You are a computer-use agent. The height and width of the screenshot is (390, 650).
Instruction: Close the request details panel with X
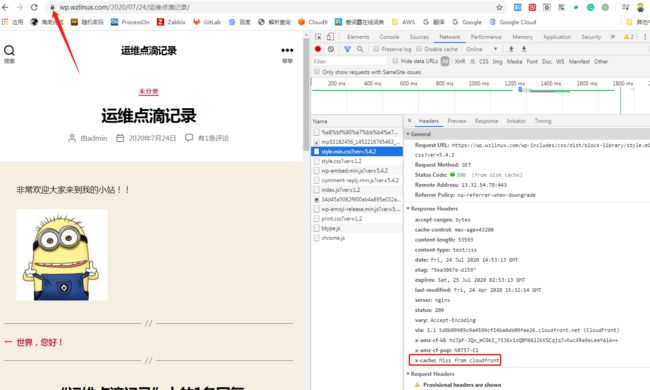410,121
